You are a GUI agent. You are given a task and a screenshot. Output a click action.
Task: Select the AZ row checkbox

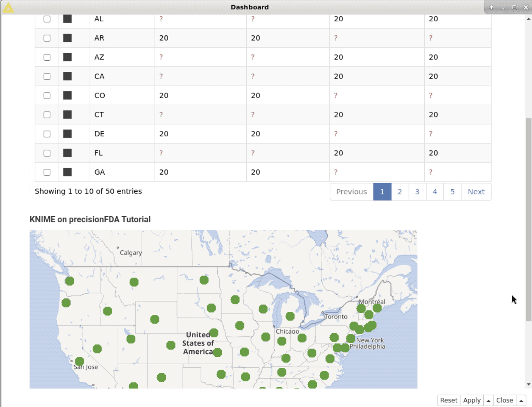pyautogui.click(x=47, y=57)
